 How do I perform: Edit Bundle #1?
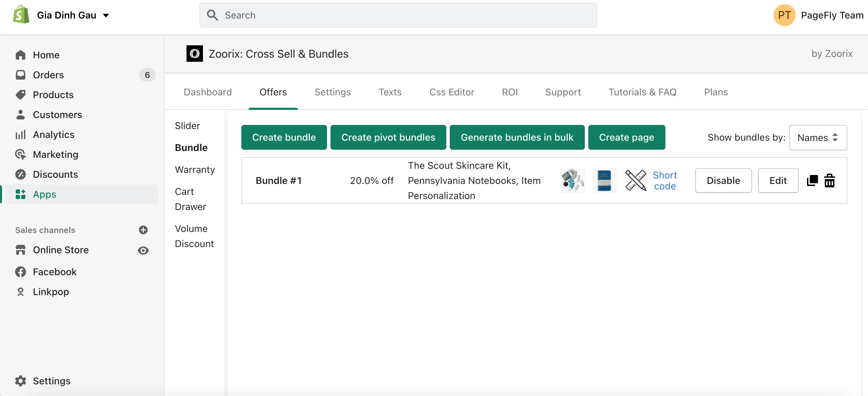[x=778, y=180]
